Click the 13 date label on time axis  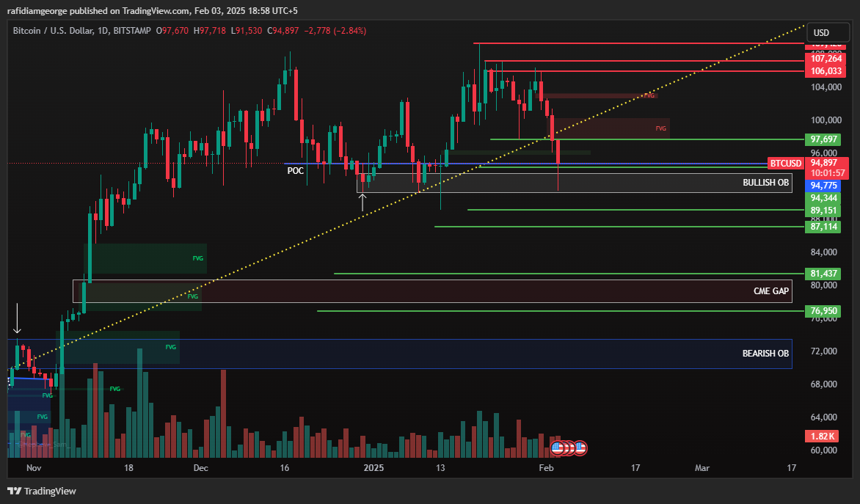[x=440, y=468]
